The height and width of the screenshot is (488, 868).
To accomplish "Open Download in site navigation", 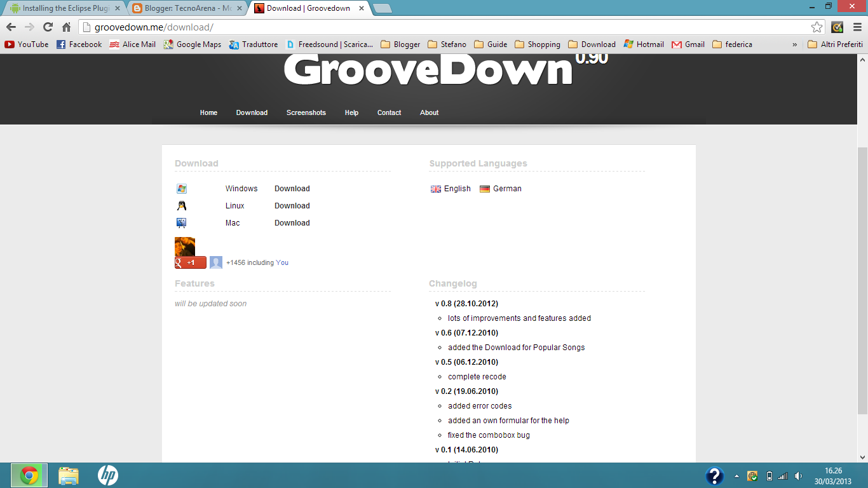I will tap(252, 112).
